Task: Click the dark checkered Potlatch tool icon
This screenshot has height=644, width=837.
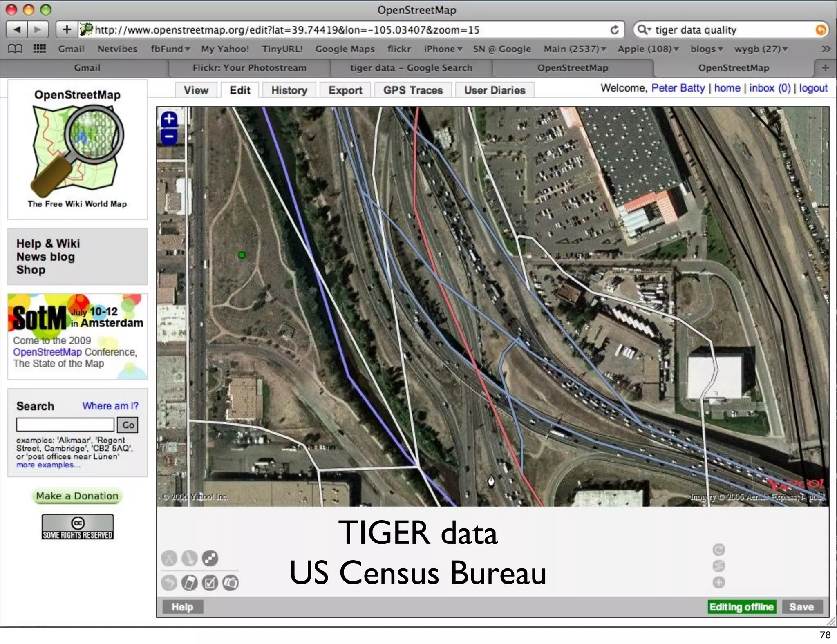Action: point(210,558)
